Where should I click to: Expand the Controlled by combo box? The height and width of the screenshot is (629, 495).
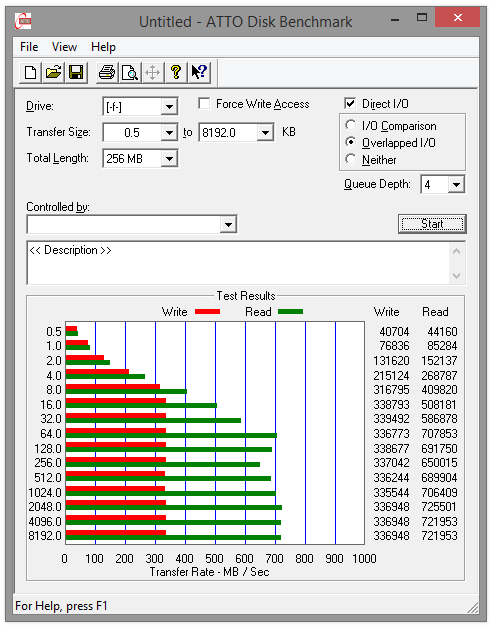[228, 224]
